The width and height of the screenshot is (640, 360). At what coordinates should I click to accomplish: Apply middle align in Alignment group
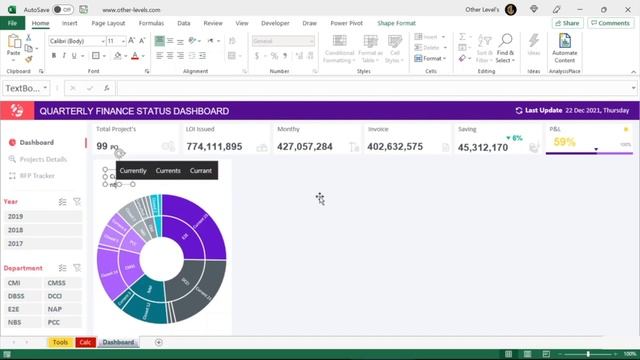pos(170,41)
